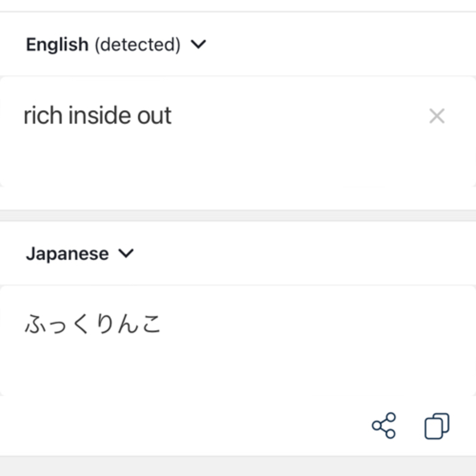Place cursor on the word "inside"

tap(100, 115)
